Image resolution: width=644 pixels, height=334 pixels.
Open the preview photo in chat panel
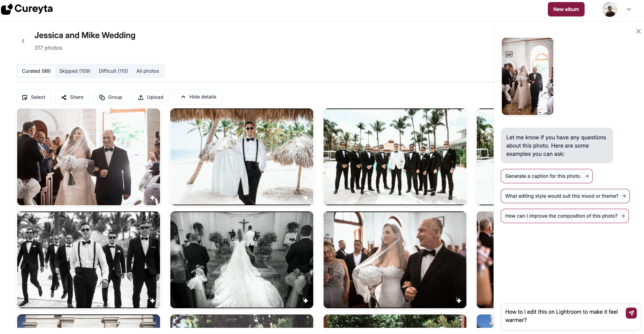pyautogui.click(x=528, y=77)
